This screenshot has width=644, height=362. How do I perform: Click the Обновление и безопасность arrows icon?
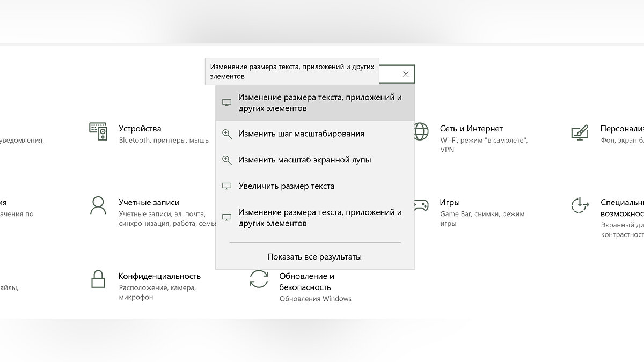click(x=259, y=279)
